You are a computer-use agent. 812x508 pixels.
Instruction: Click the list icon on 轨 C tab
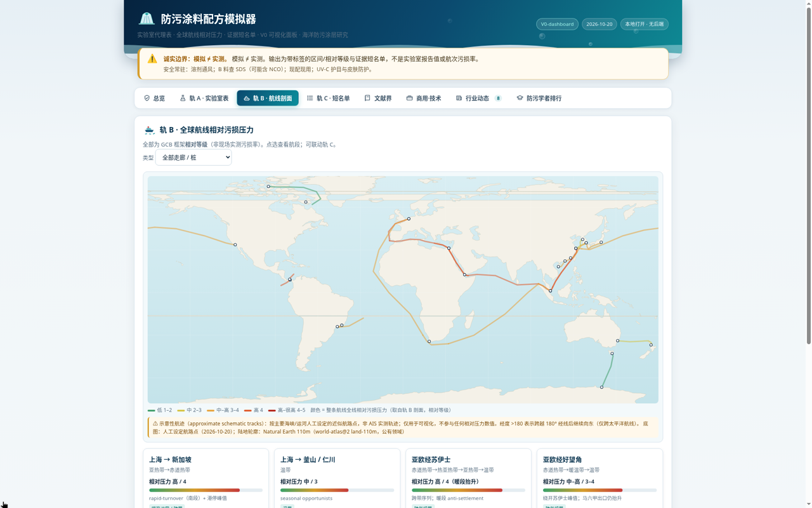click(x=310, y=98)
